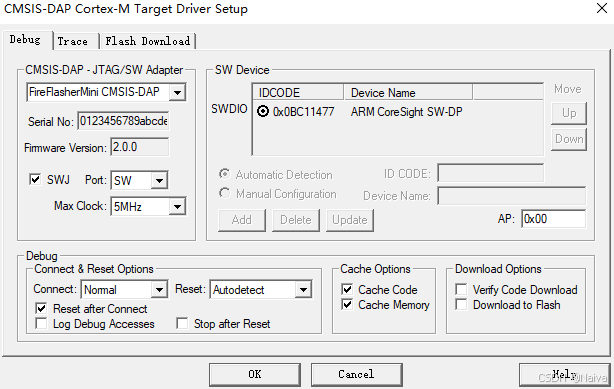Image resolution: width=614 pixels, height=389 pixels.
Task: Click the Delete button
Action: click(296, 220)
